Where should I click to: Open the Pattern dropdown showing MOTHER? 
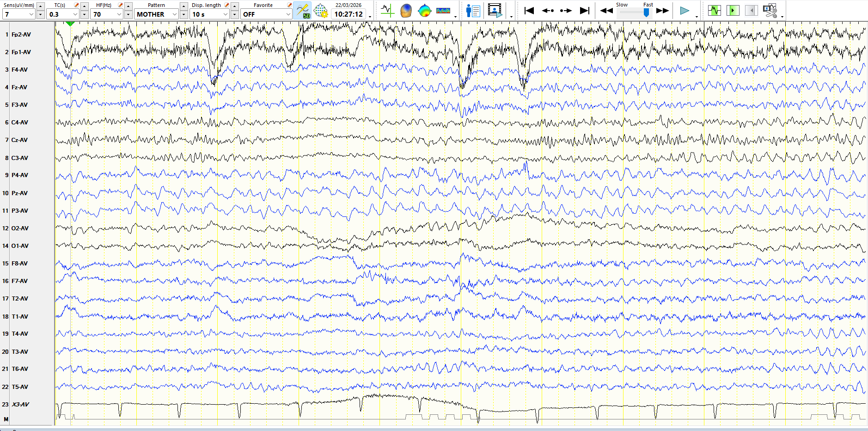pos(157,14)
